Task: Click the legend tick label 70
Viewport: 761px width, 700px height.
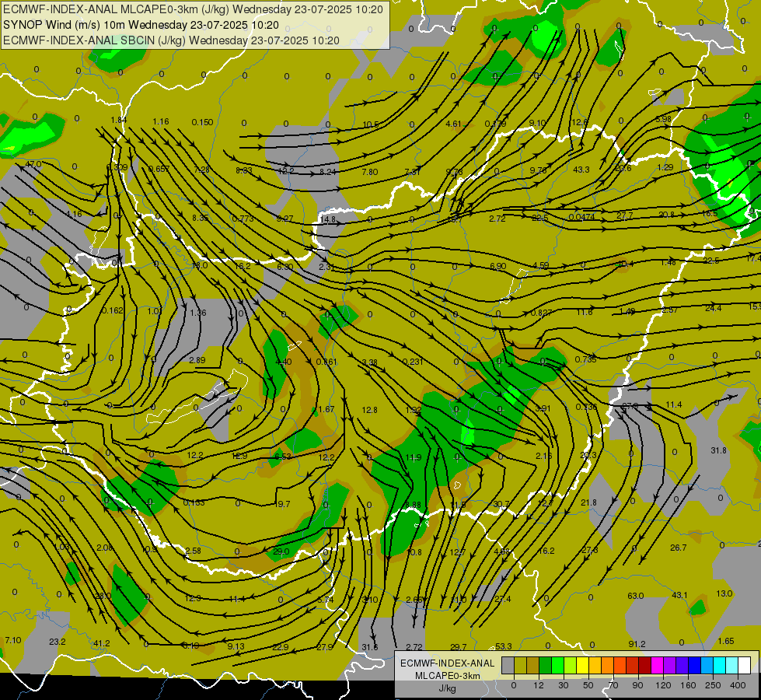Action: click(x=613, y=685)
